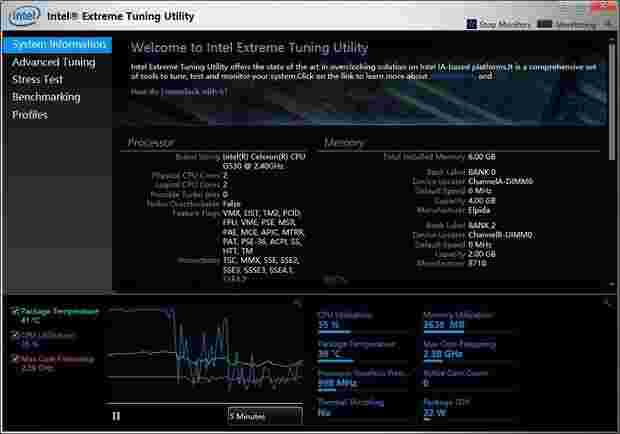Click the 'False' overclockable value
Viewport: 620px width, 434px height.
(232, 204)
